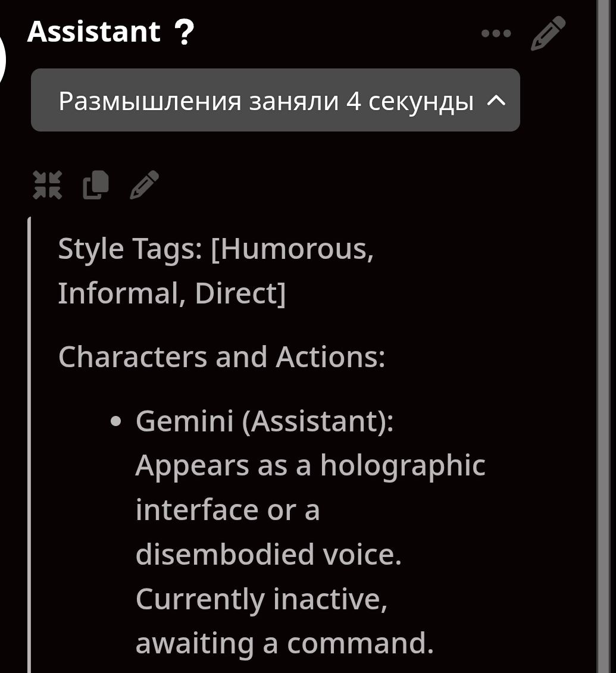Click small pencil icon to edit reasoning
This screenshot has height=673, width=616.
click(144, 184)
